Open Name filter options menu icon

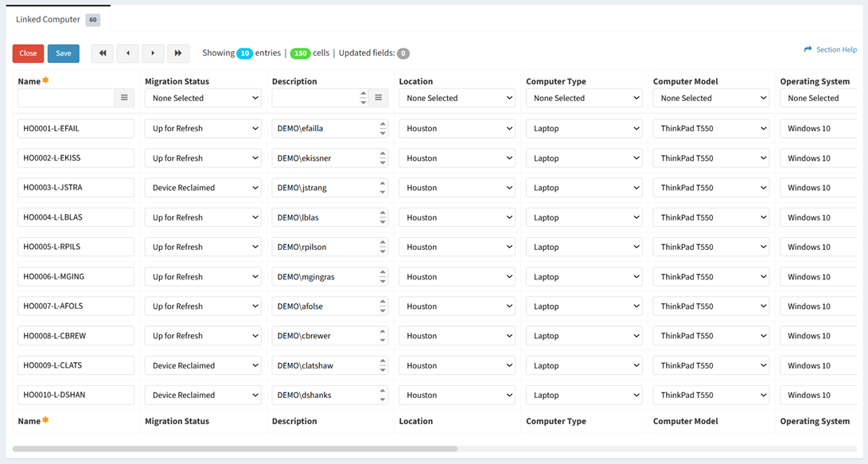point(124,98)
